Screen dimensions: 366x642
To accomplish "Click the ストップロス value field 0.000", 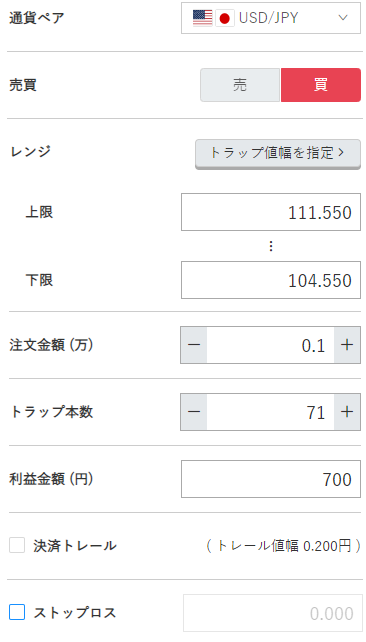I will pyautogui.click(x=271, y=613).
